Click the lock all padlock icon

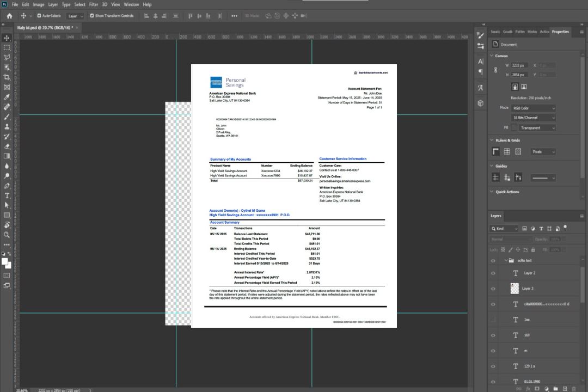click(x=533, y=249)
